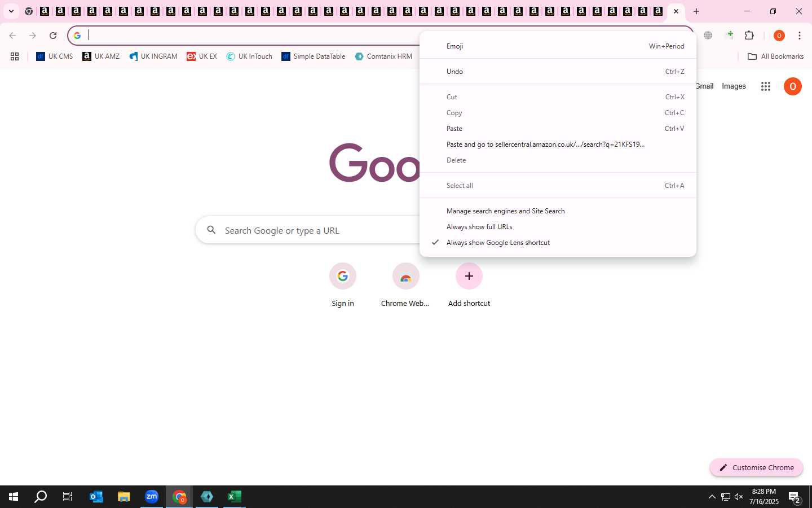812x508 pixels.
Task: Click the Save to Chrome icon near extensions
Action: click(730, 36)
